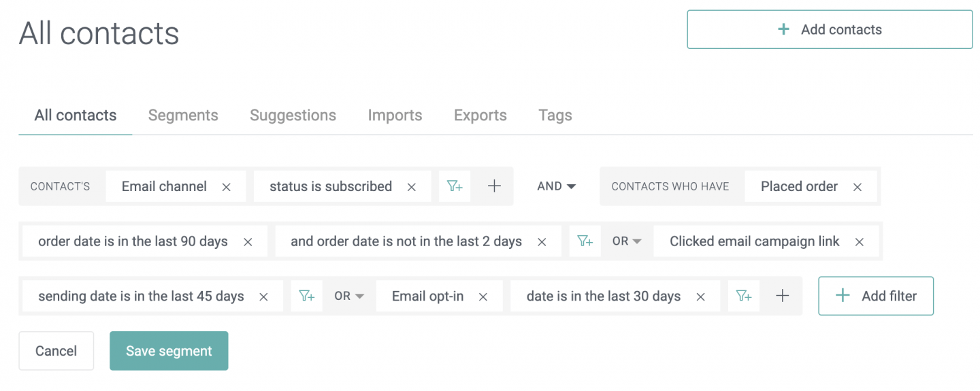Remove the status is subscribed condition

point(412,187)
